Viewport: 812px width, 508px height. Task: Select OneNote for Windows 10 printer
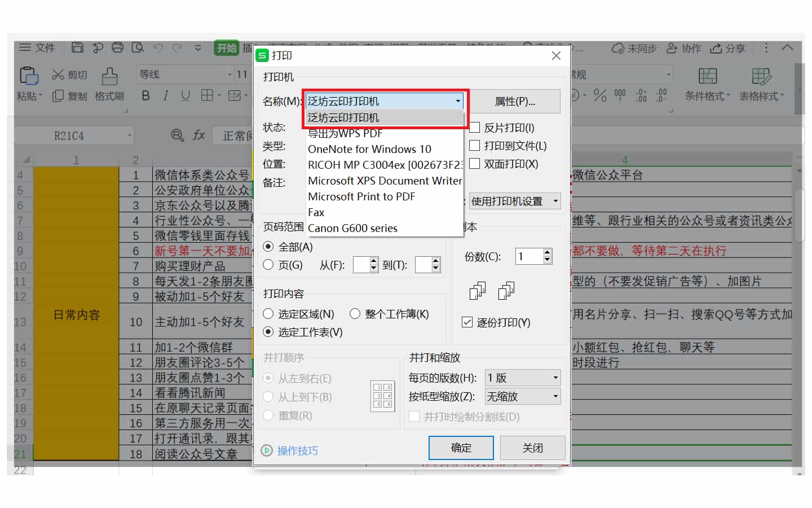coord(385,149)
